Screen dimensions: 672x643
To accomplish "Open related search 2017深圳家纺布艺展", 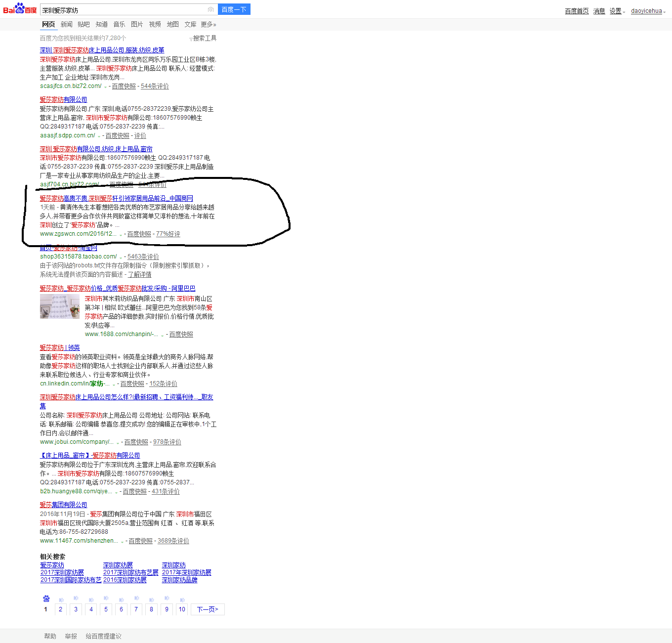I will pos(131,572).
